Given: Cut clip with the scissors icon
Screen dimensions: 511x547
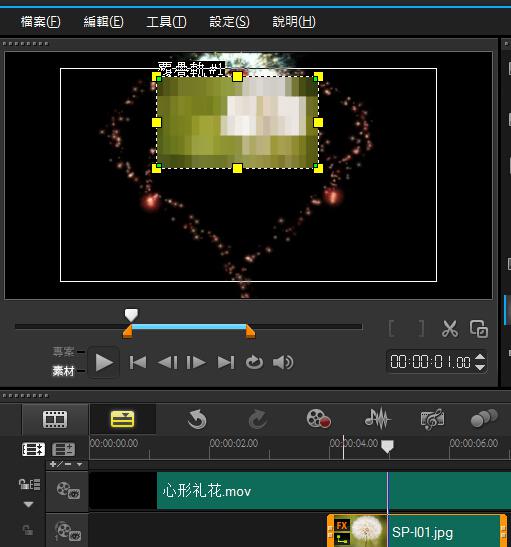Looking at the screenshot, I should tap(450, 329).
